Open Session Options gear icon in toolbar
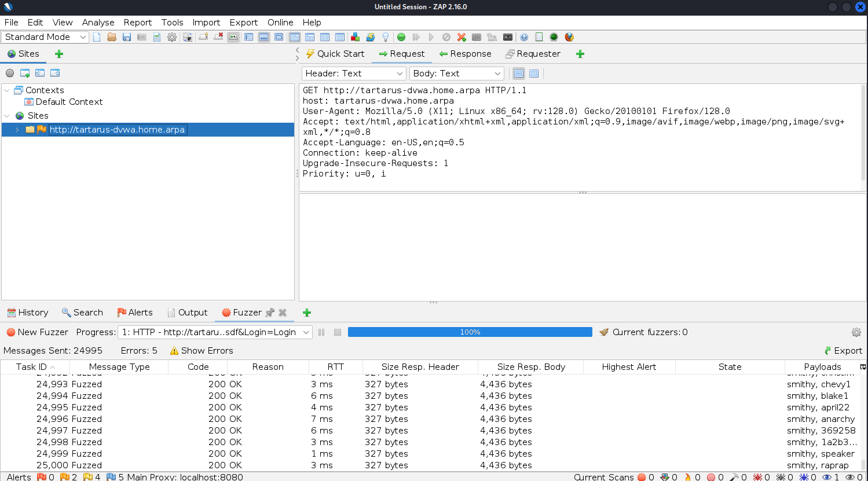Screen dimensions: 868x481 coord(172,37)
